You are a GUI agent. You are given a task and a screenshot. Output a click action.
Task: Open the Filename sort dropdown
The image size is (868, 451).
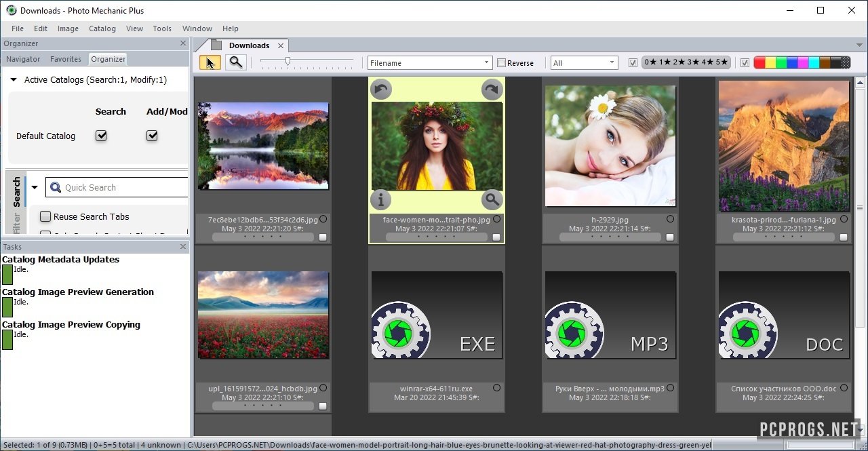tap(430, 63)
